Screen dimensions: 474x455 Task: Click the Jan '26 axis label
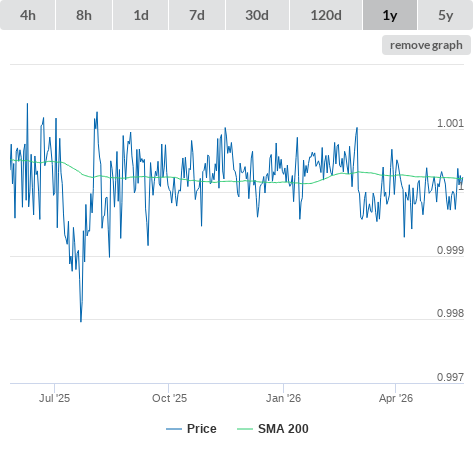pos(283,398)
